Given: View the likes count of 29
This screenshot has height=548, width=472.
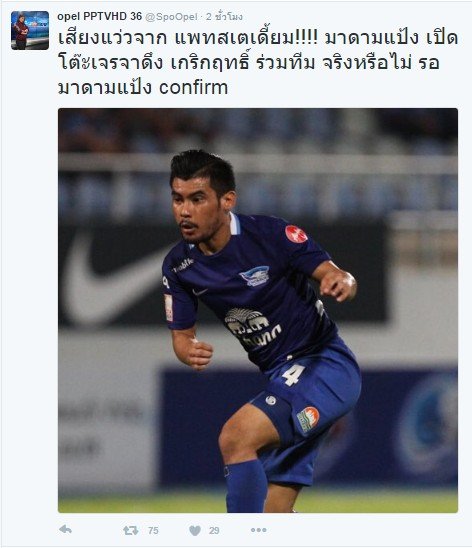Looking at the screenshot, I should pyautogui.click(x=214, y=531).
